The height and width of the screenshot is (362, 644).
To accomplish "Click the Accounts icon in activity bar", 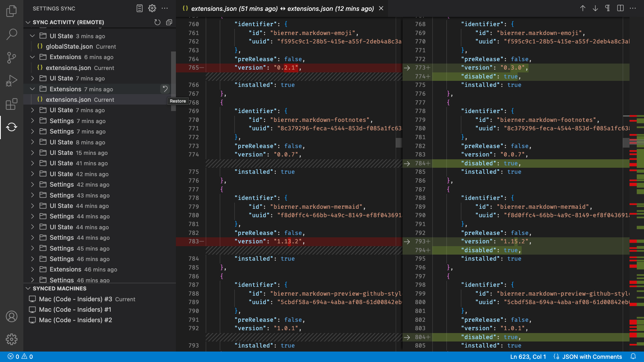I will click(12, 317).
